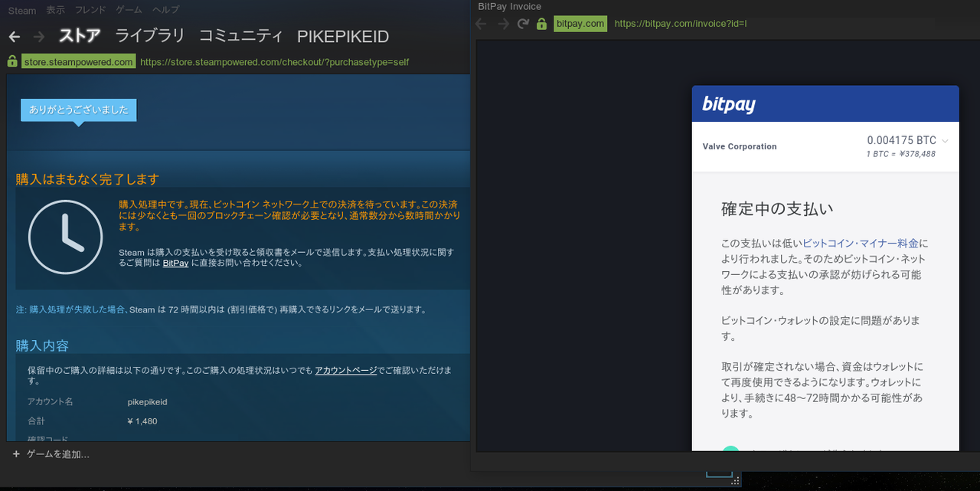Open the 表示 menu

point(55,10)
